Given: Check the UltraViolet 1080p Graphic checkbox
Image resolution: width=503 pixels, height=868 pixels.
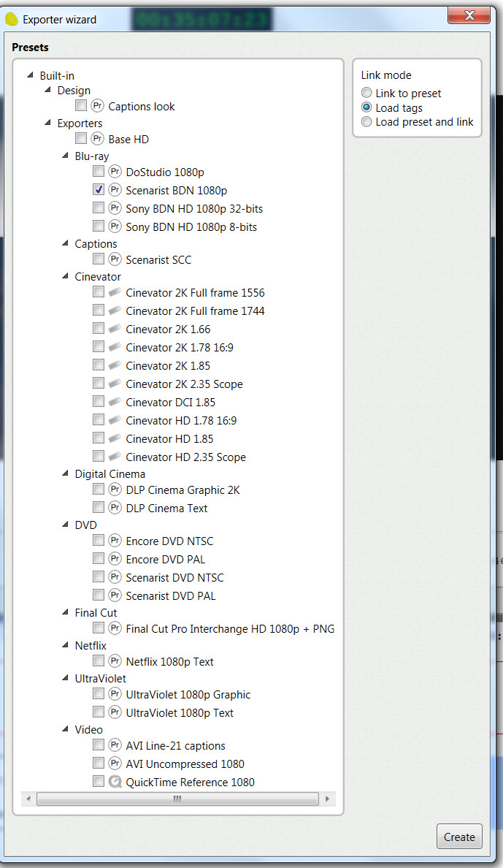Looking at the screenshot, I should [x=99, y=694].
